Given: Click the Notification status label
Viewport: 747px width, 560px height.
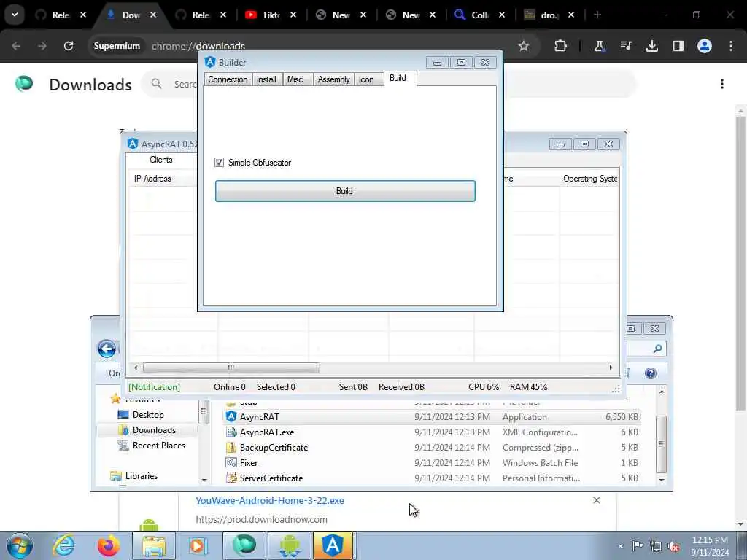Looking at the screenshot, I should click(x=155, y=387).
